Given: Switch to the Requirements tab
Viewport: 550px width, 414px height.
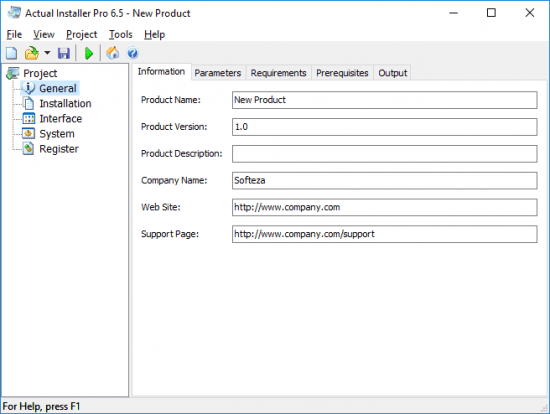Looking at the screenshot, I should pos(279,73).
